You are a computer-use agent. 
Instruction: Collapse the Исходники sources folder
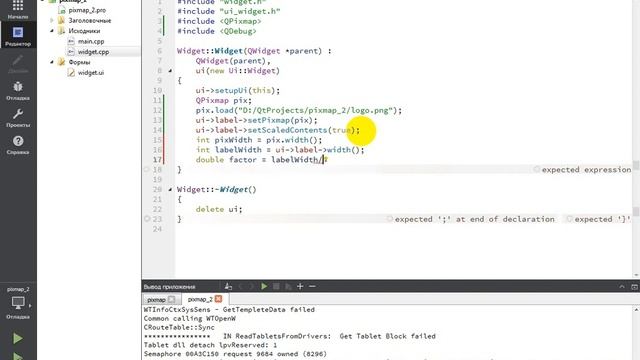pyautogui.click(x=52, y=31)
